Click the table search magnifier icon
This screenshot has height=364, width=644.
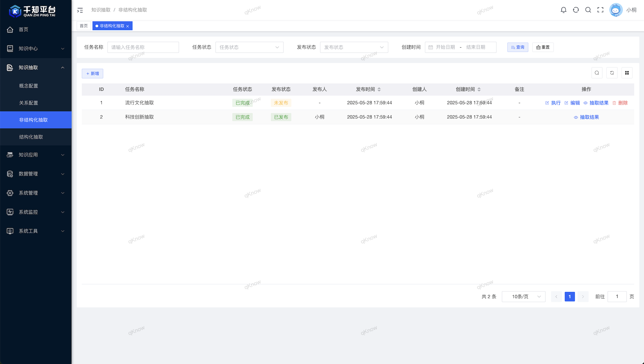(597, 73)
